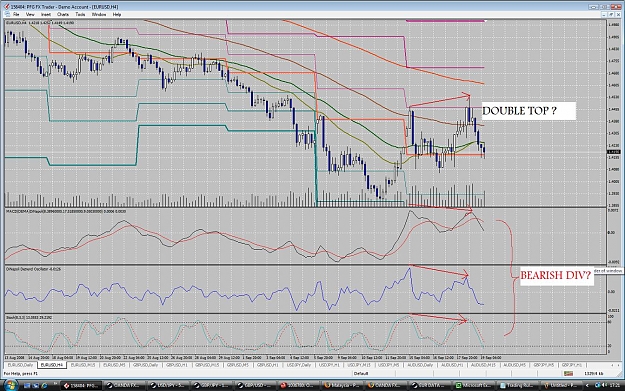
Task: Switch to the GBPJPY,M5 chart tab
Action: (x=544, y=365)
